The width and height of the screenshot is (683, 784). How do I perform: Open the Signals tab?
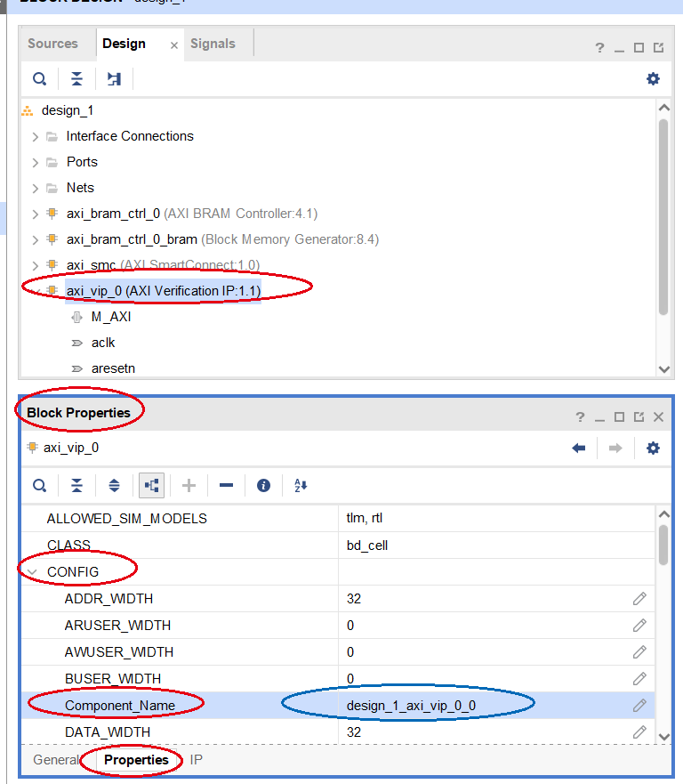(x=213, y=44)
